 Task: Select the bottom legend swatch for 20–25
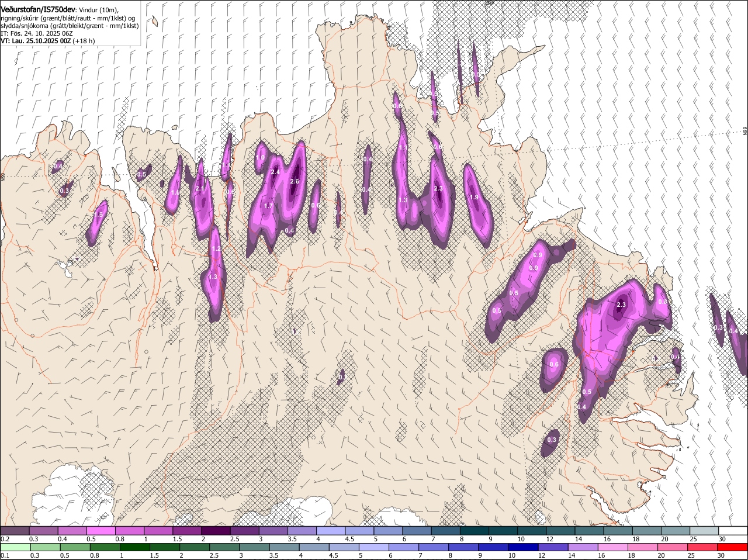(x=673, y=547)
